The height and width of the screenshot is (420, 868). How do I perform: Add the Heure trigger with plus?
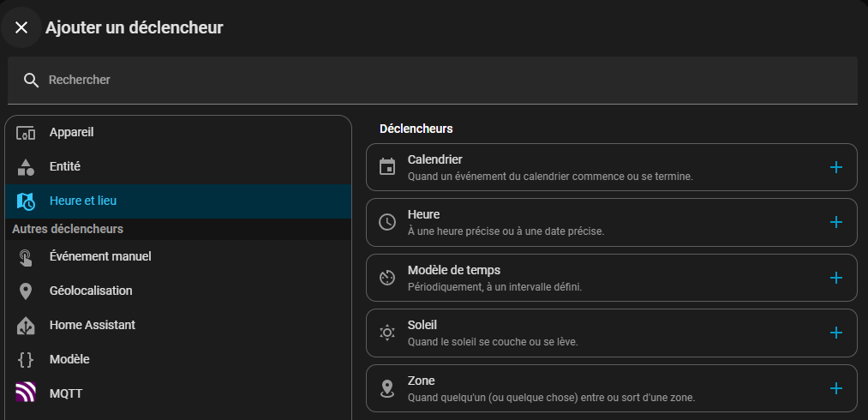click(x=836, y=222)
